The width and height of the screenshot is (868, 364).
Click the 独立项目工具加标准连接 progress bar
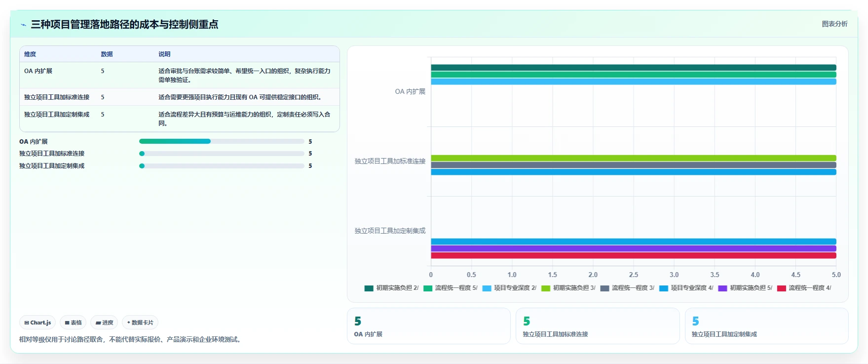222,154
